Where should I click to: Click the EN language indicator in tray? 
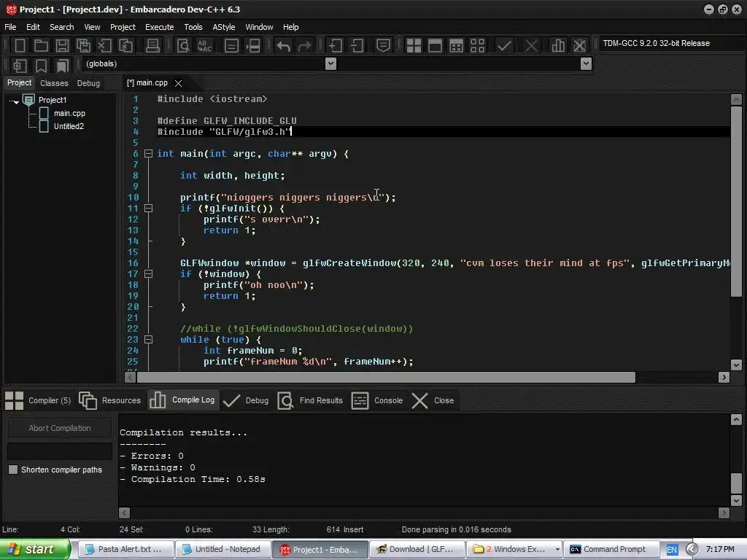pyautogui.click(x=672, y=550)
